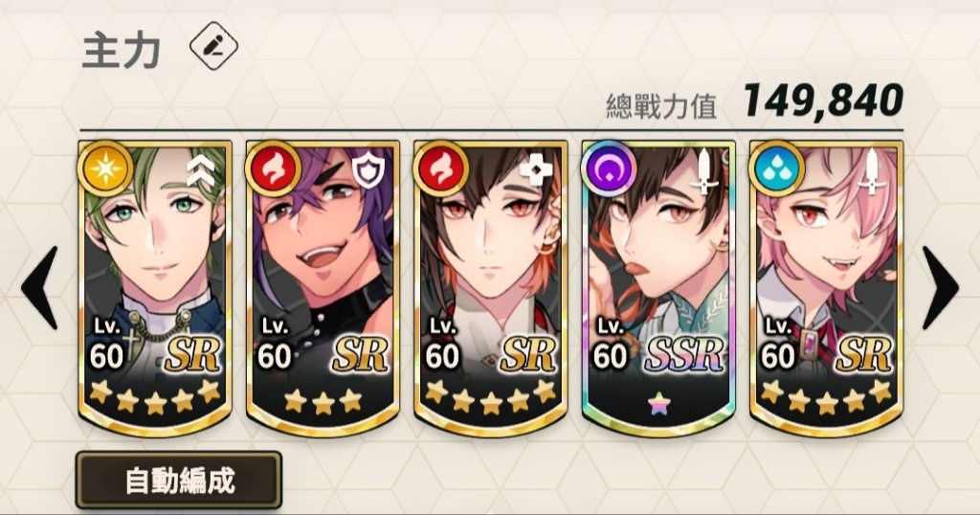Viewport: 980px width, 515px height.
Task: Click the fire element icon on third card
Action: pos(441,168)
